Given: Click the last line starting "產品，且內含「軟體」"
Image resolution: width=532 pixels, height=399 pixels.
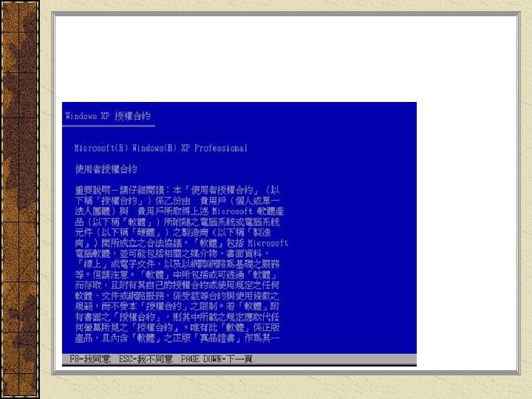Looking at the screenshot, I should pos(177,338).
